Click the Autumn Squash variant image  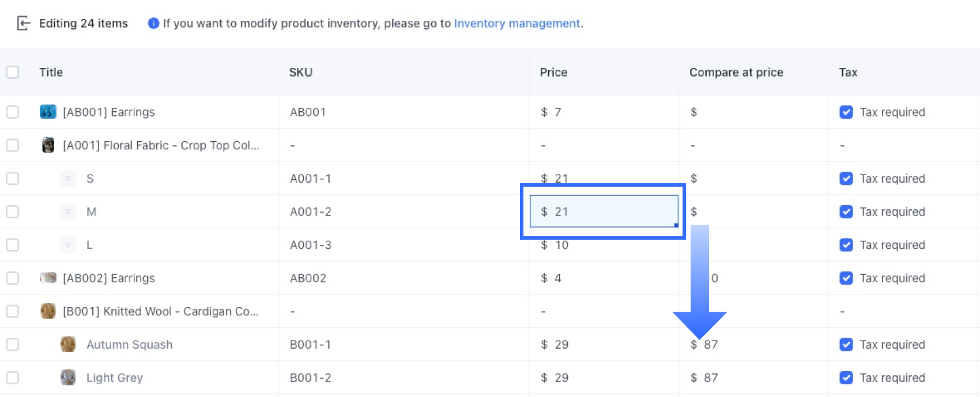tap(68, 345)
